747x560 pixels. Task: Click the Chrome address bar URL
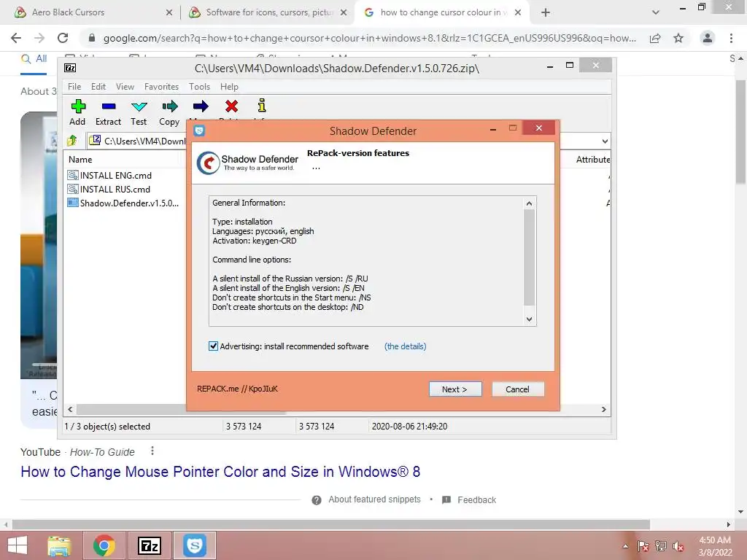coord(369,38)
